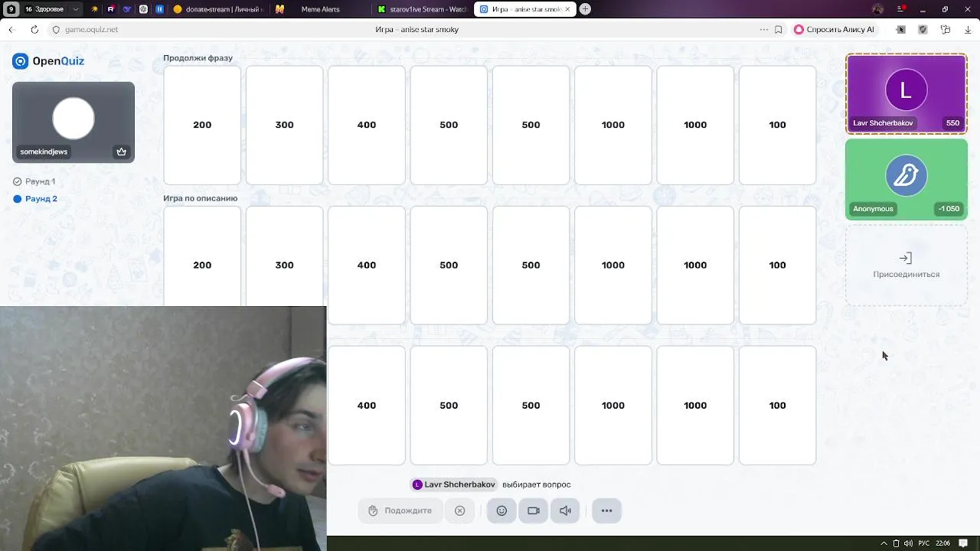Click the crown icon on somekindjews card

(x=121, y=152)
